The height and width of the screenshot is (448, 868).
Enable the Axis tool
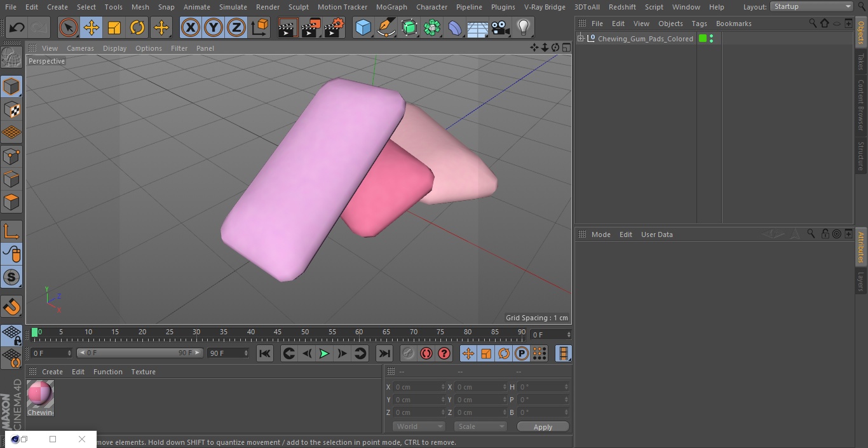11,231
